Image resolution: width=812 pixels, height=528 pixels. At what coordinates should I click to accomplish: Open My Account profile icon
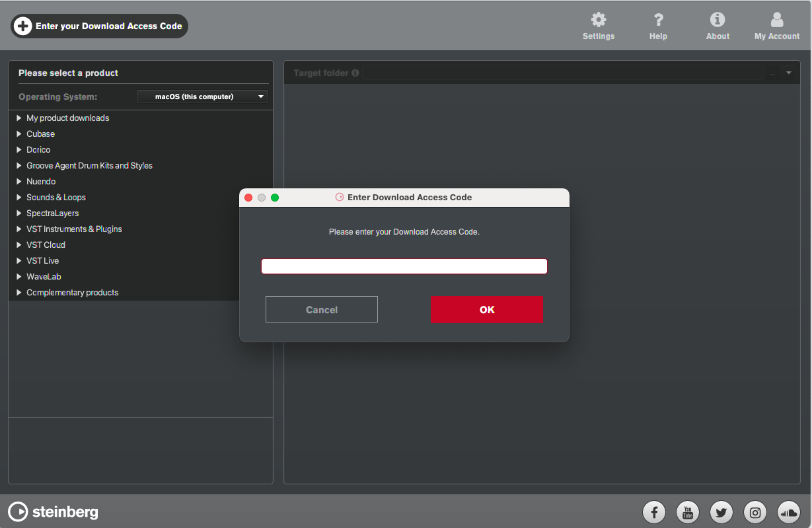pos(777,20)
